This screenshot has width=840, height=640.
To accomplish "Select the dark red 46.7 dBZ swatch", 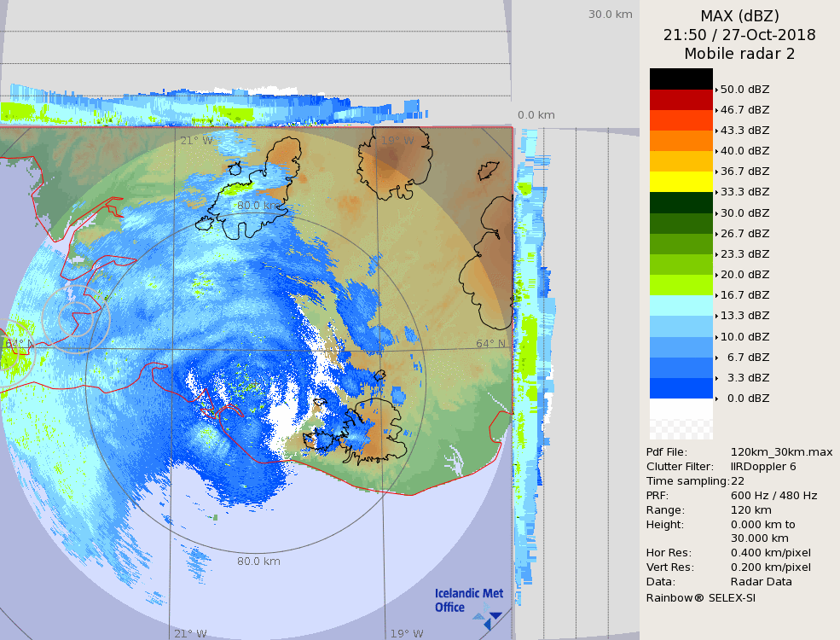I will click(681, 100).
